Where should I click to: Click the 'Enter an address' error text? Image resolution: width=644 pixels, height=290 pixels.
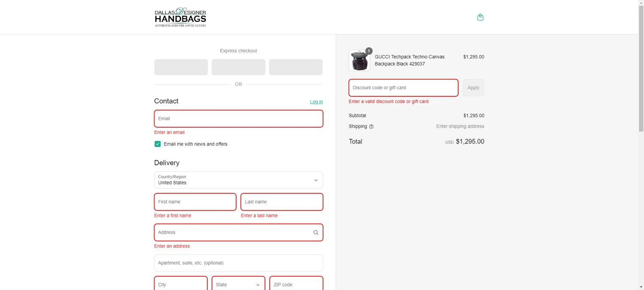172,246
